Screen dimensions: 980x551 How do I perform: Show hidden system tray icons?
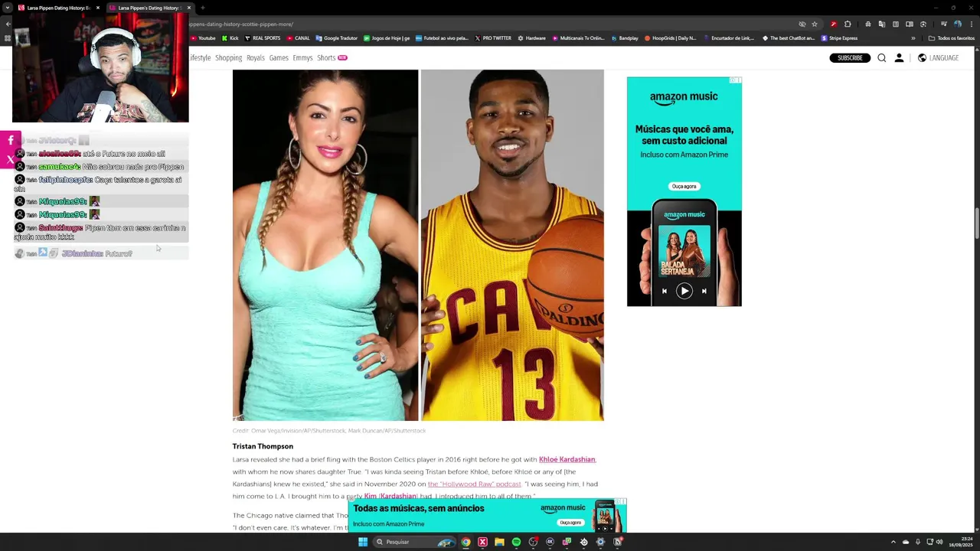(x=893, y=542)
